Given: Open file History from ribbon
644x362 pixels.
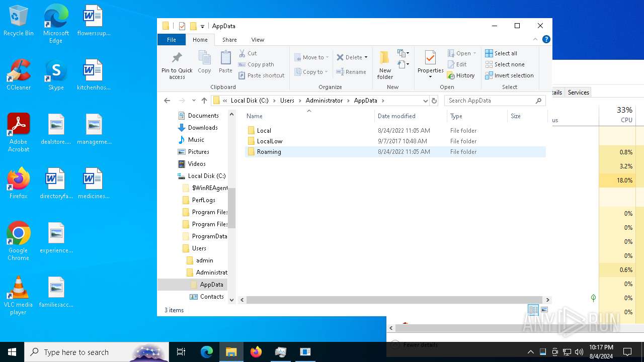Looking at the screenshot, I should pos(461,75).
